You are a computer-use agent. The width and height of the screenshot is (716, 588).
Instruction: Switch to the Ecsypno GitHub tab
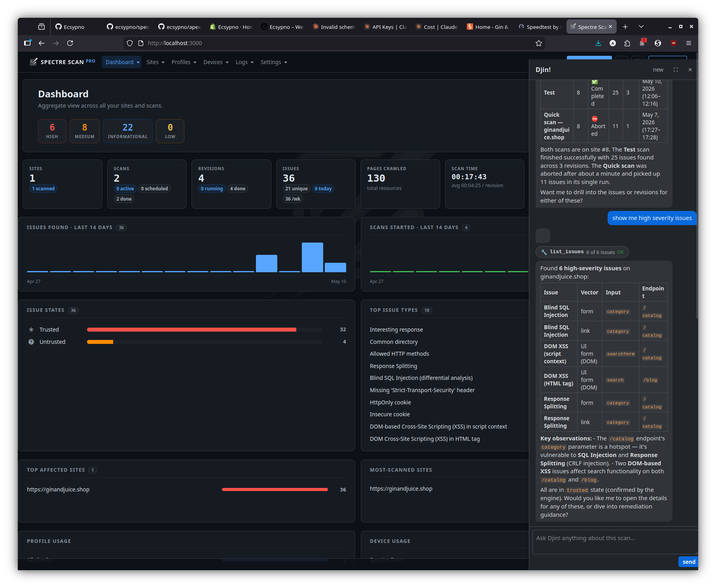click(74, 27)
